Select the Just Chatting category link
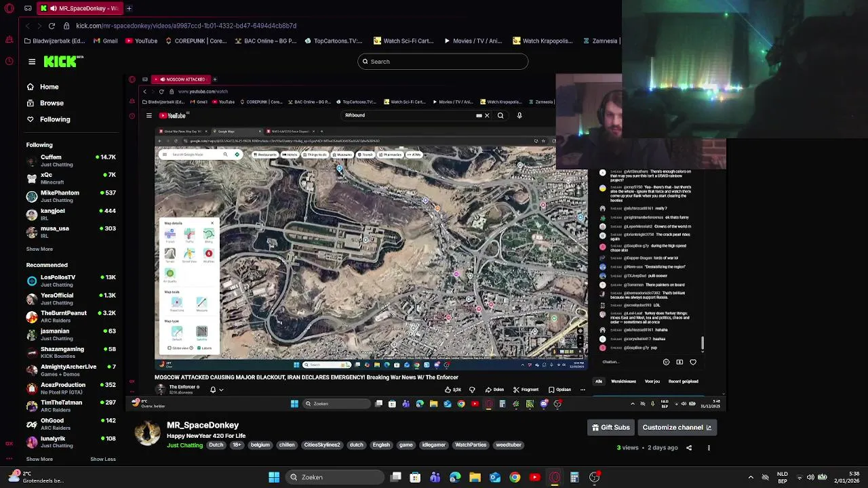This screenshot has width=868, height=488. (185, 445)
